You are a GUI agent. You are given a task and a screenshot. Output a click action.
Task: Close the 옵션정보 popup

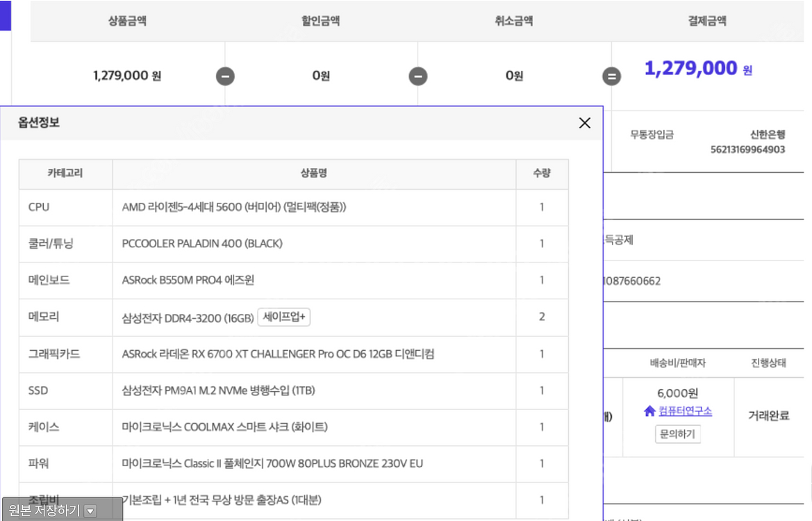tap(585, 123)
